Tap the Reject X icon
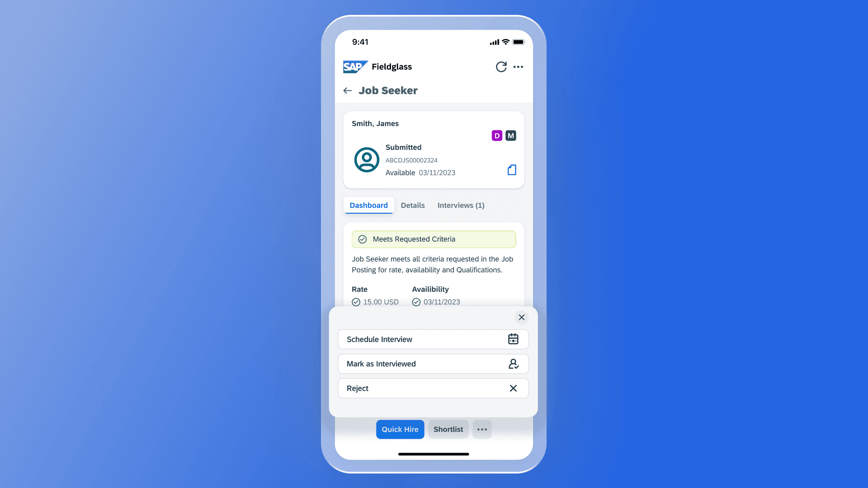This screenshot has width=868, height=488. (513, 388)
